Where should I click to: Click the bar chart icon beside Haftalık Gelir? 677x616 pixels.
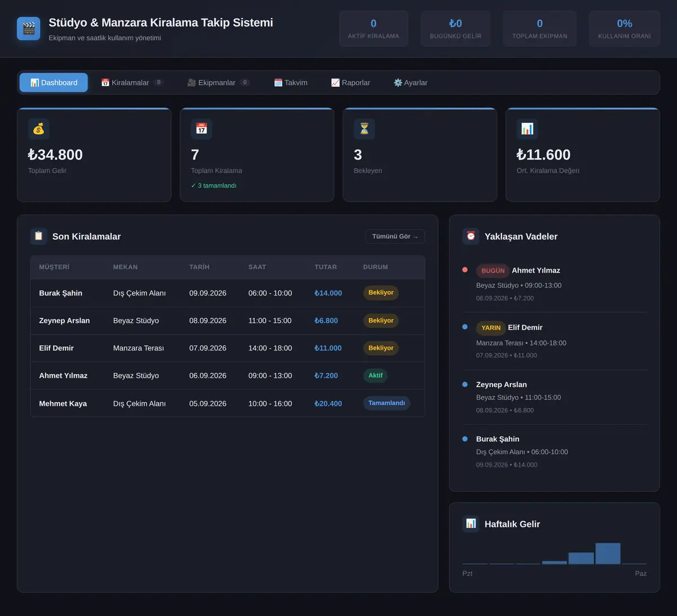471,524
